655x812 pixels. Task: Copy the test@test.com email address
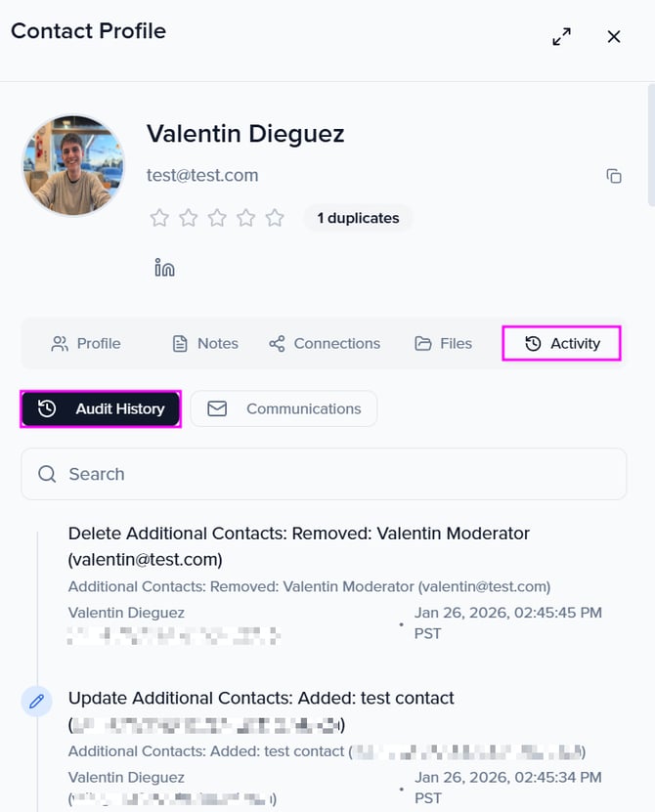[614, 176]
